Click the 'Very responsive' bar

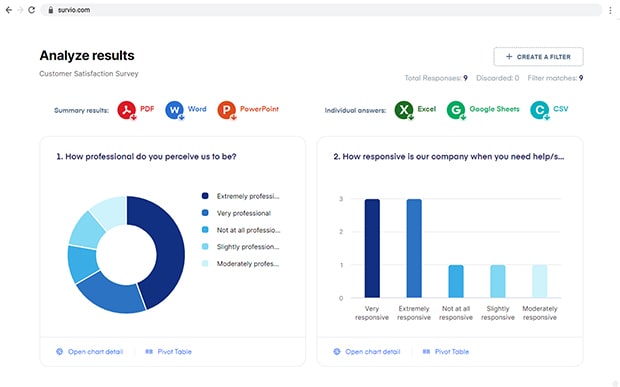coord(372,248)
